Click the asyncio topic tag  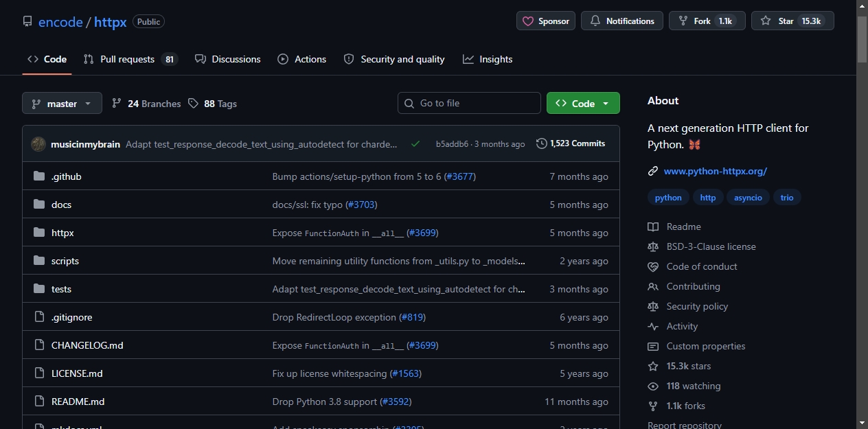(748, 198)
